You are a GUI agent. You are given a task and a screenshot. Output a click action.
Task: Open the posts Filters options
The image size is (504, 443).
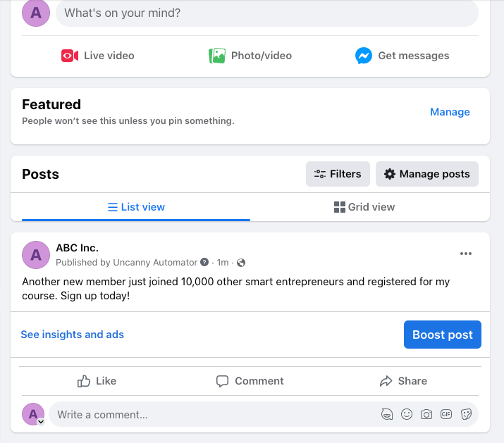[338, 174]
